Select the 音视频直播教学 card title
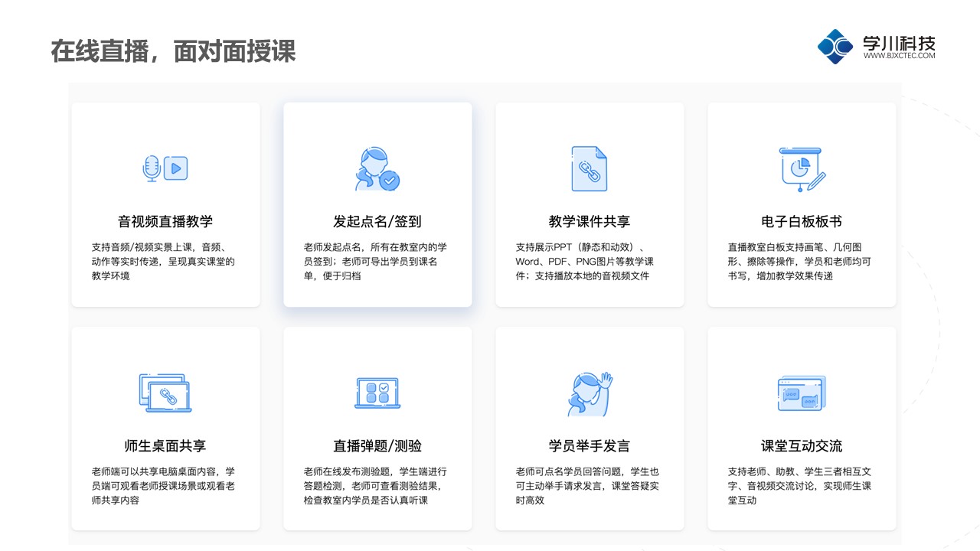This screenshot has width=980, height=551. tap(165, 222)
